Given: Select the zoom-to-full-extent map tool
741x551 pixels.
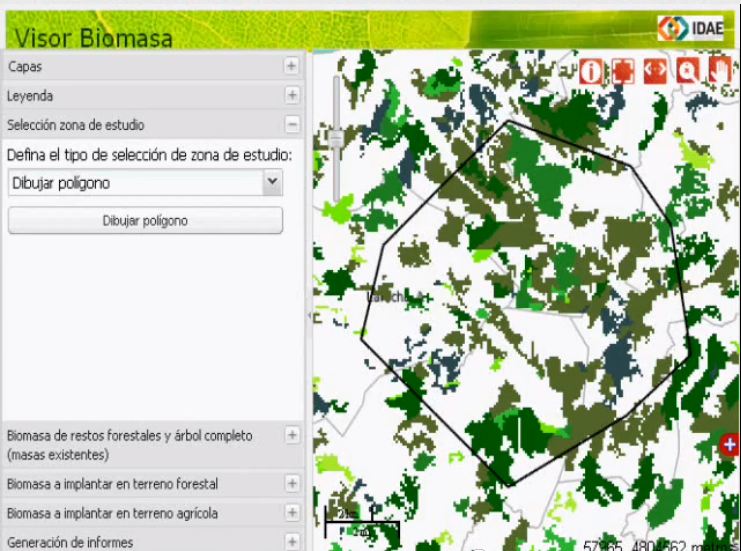Looking at the screenshot, I should coord(623,71).
